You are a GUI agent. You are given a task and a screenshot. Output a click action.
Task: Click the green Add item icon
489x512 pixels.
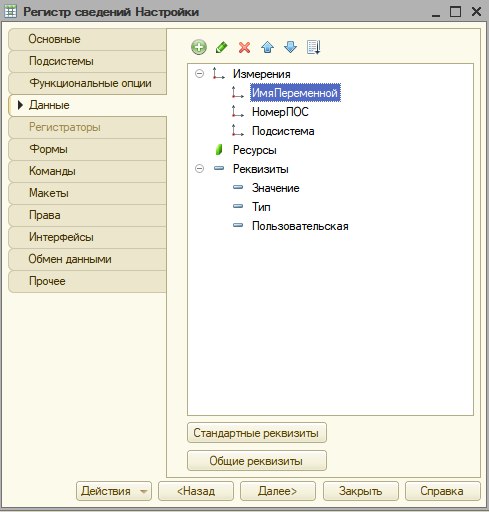(199, 47)
